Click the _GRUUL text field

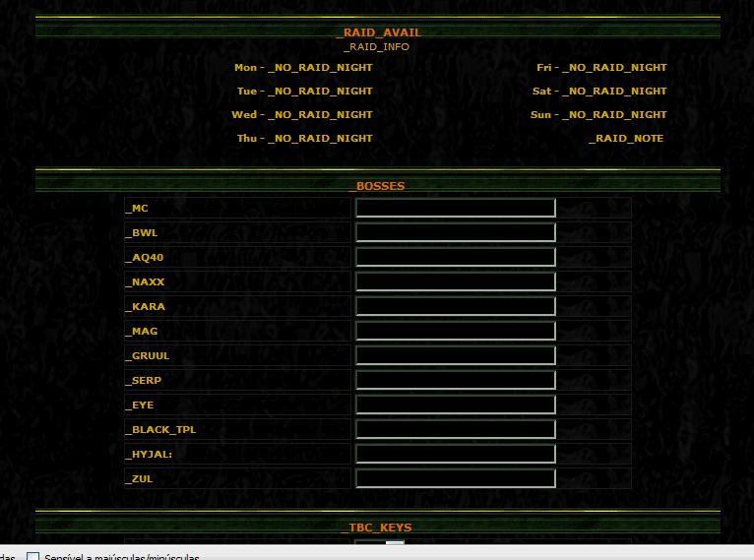[455, 355]
